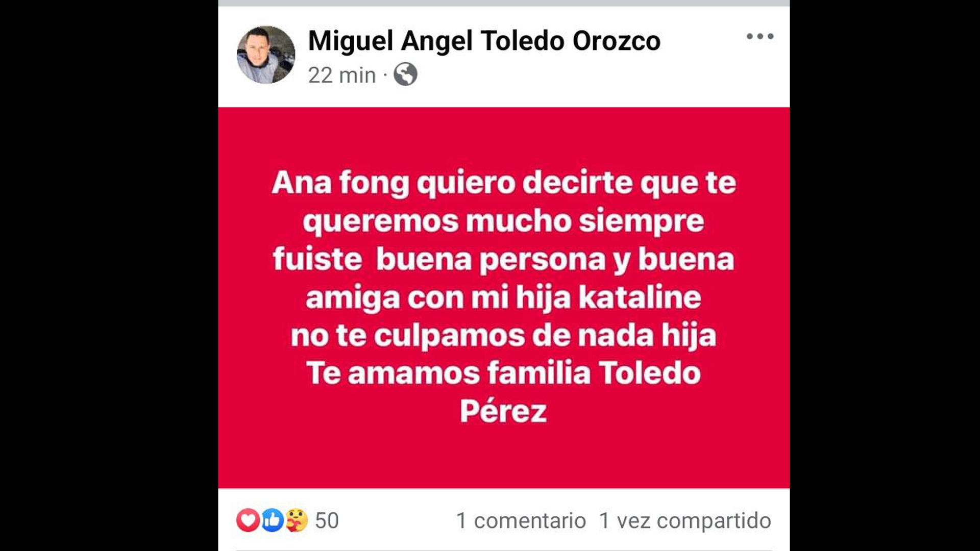Click the 22 min post timestamp

pyautogui.click(x=342, y=76)
